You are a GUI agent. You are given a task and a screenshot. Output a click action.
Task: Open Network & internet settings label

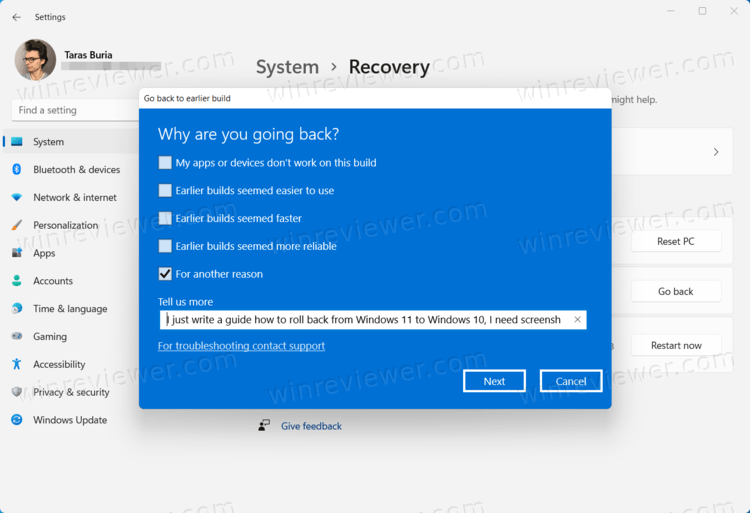(x=75, y=197)
